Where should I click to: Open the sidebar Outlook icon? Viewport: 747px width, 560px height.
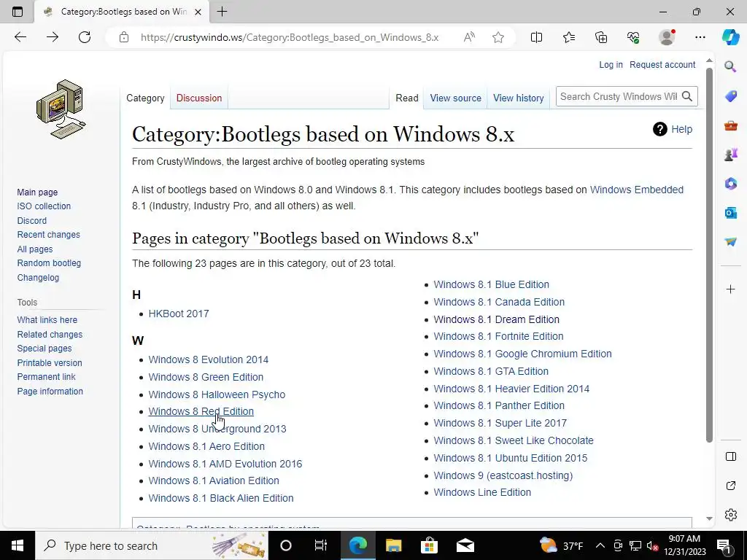730,212
